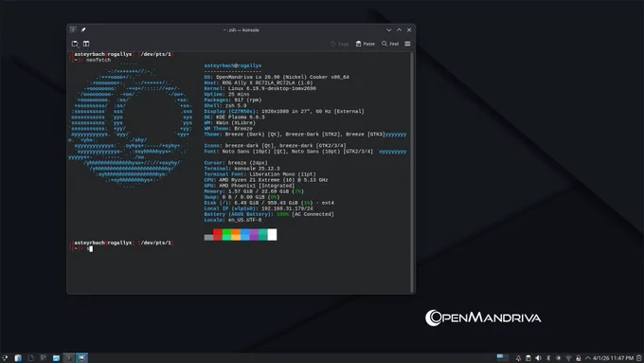This screenshot has width=644, height=363.
Task: Click the 'DE: KDE Plasma' line
Action: pos(235,118)
